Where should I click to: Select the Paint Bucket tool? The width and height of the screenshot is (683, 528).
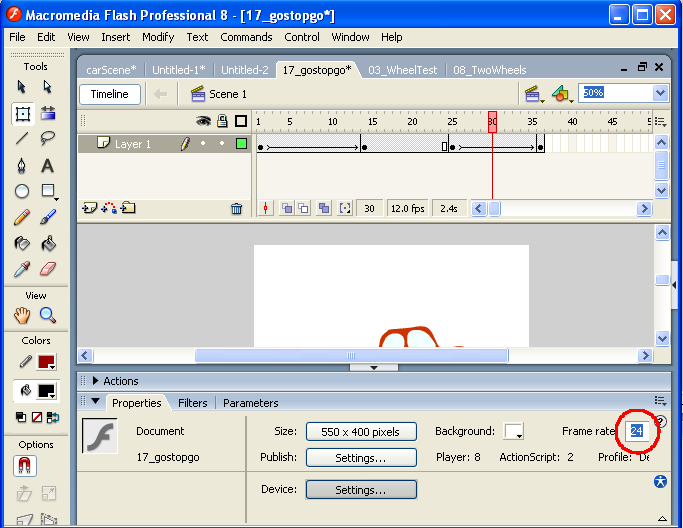[47, 243]
